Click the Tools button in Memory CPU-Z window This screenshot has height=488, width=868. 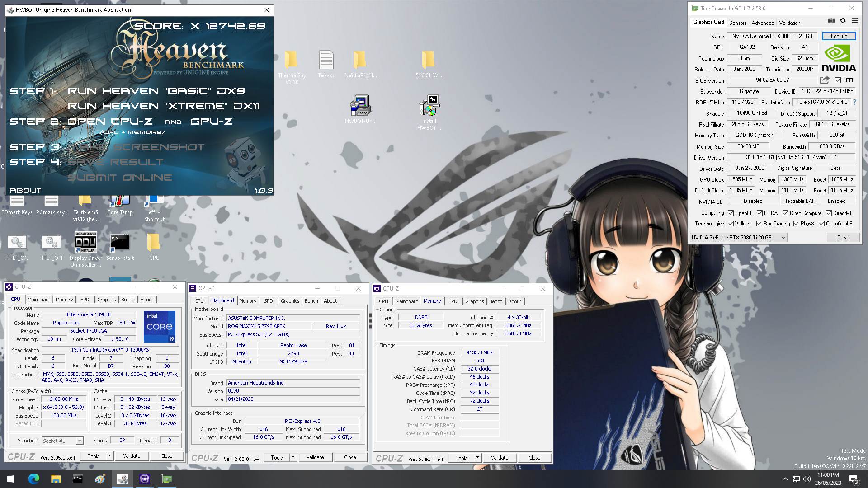461,458
